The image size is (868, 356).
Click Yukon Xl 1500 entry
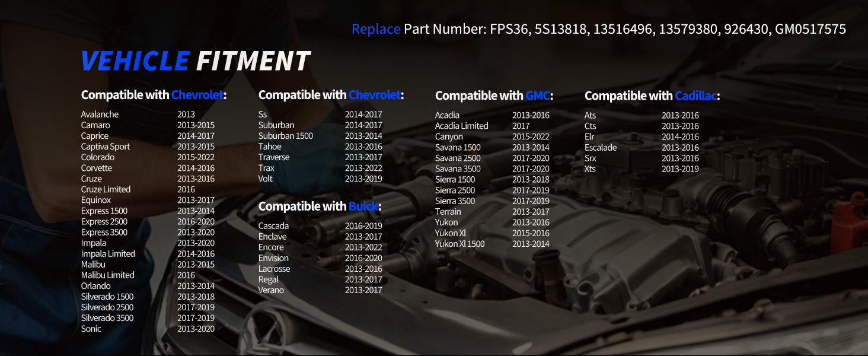coord(459,243)
